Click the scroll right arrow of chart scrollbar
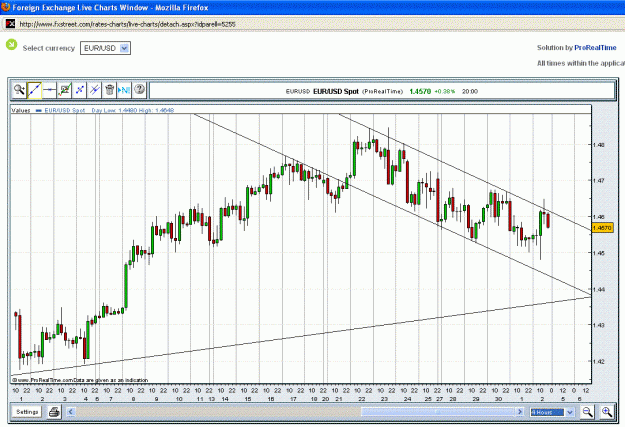This screenshot has height=427, width=625. pos(520,412)
